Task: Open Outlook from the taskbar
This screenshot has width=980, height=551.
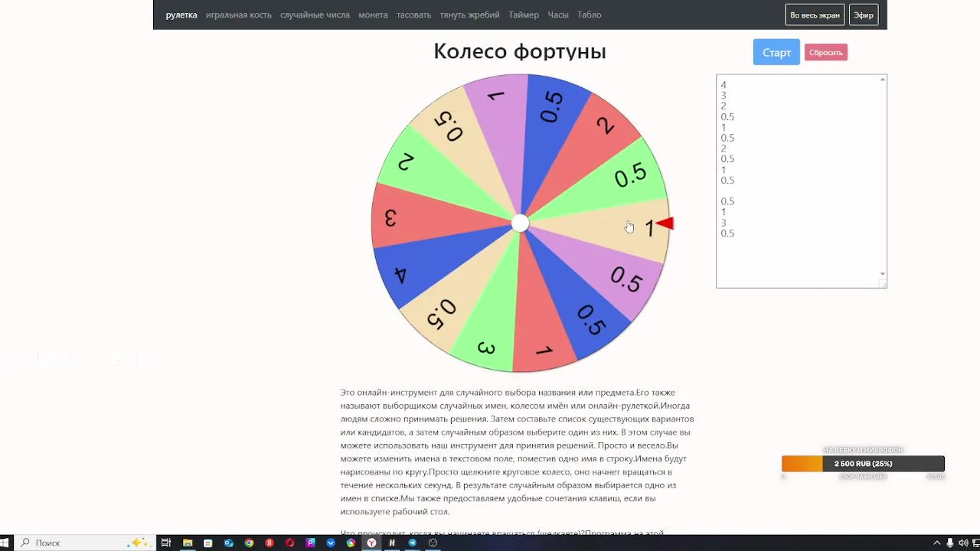Action: point(228,543)
